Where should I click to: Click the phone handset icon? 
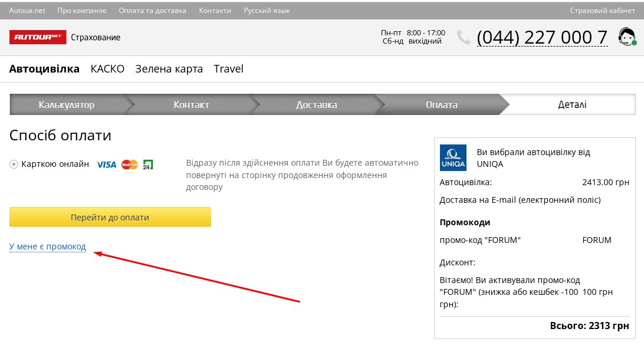pos(464,37)
